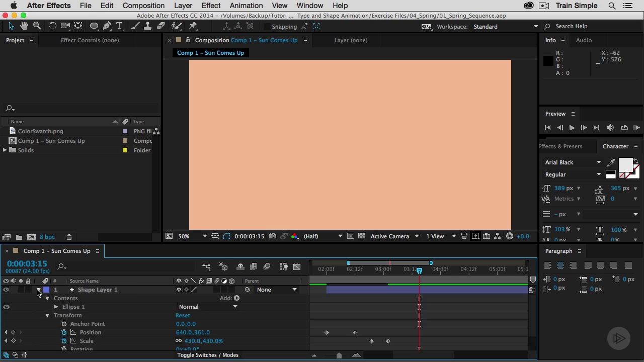
Task: Select the Selection arrow tool
Action: click(x=11, y=26)
